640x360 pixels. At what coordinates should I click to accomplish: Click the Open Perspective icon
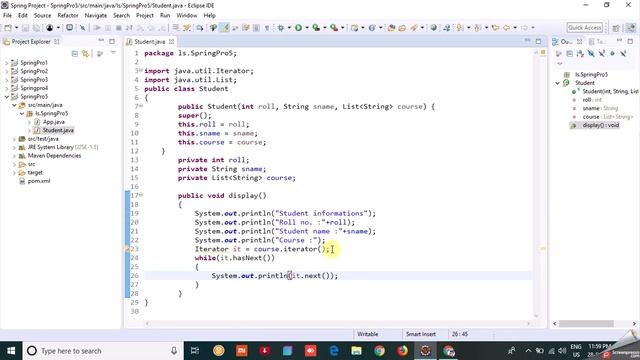tap(616, 28)
